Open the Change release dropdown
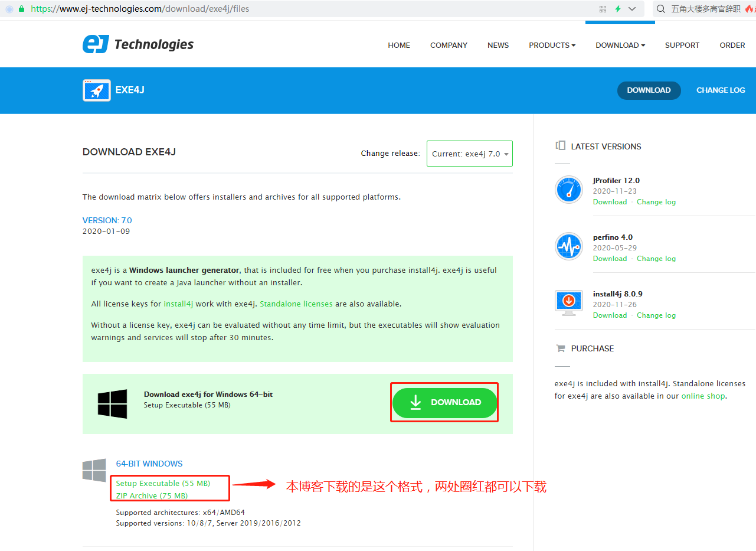The image size is (756, 551). pyautogui.click(x=470, y=154)
